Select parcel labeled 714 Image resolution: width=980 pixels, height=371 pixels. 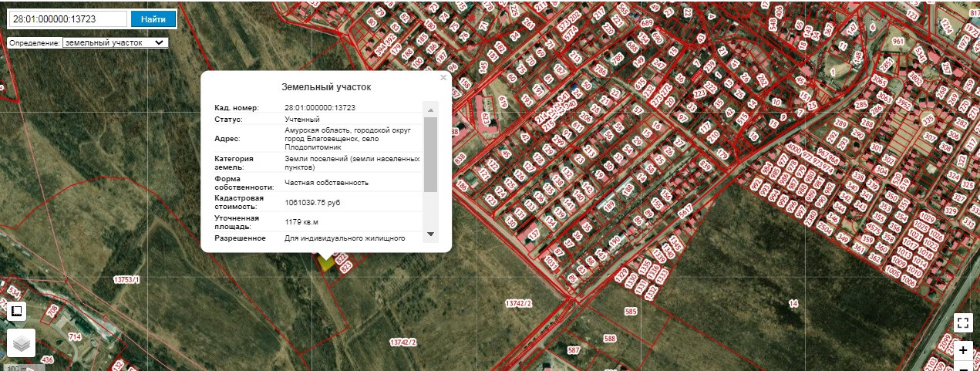[75, 337]
